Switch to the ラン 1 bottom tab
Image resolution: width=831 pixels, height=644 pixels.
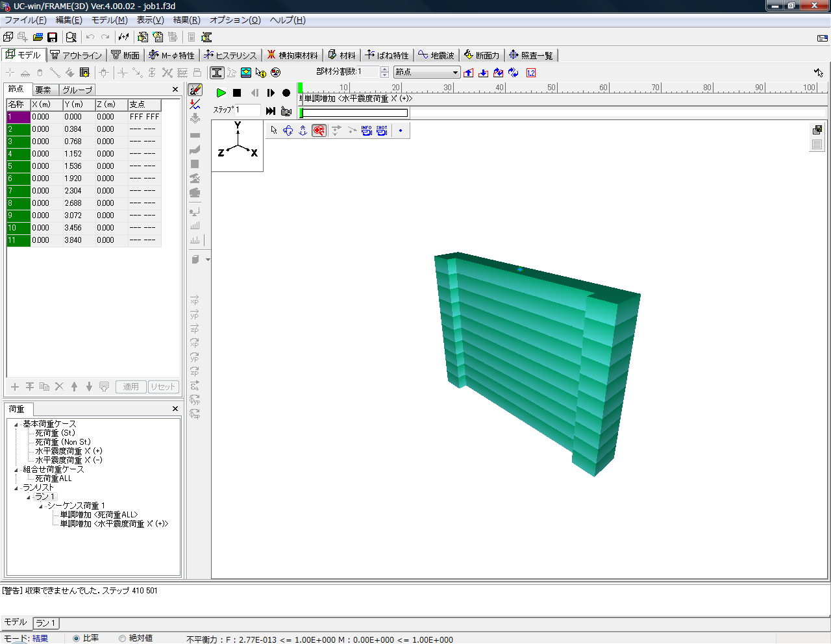(45, 623)
